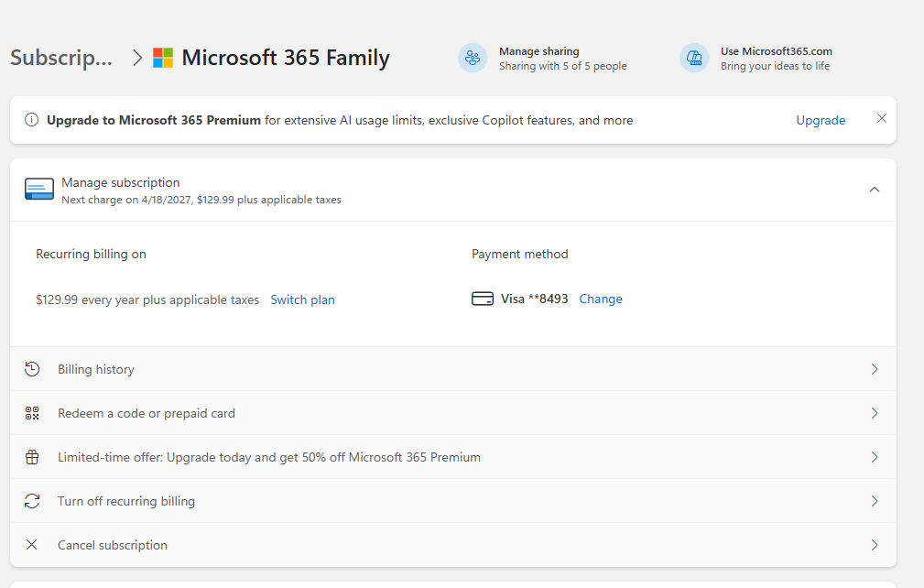The width and height of the screenshot is (924, 588).
Task: Click the Use Microsoft365.com icon
Action: pos(694,58)
